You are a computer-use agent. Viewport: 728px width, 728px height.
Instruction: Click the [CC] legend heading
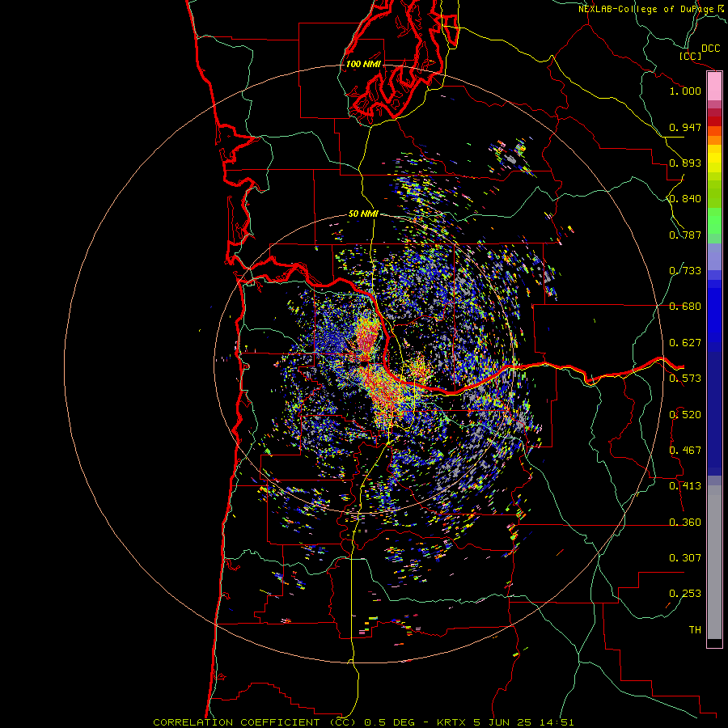691,56
